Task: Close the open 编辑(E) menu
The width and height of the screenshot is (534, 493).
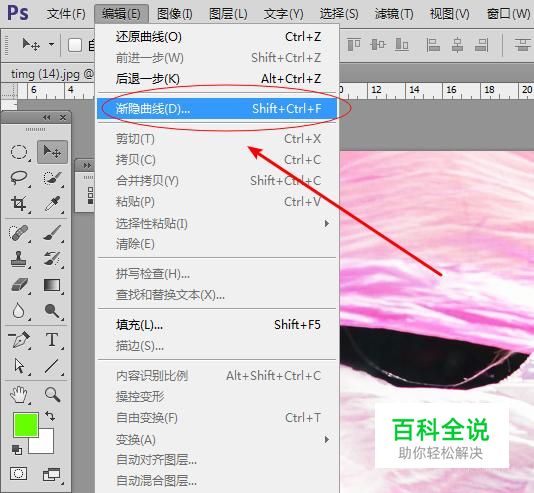Action: [x=121, y=14]
